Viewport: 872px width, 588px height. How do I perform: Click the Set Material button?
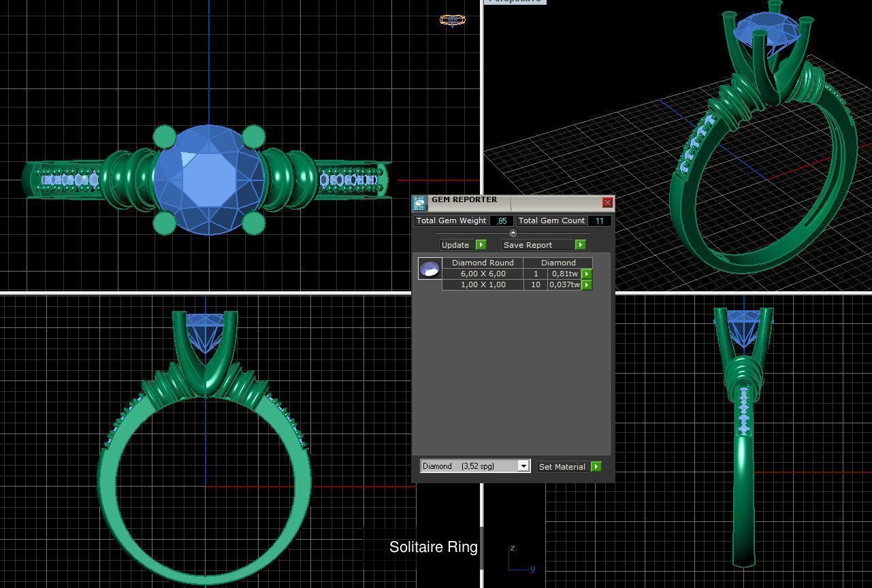point(563,467)
